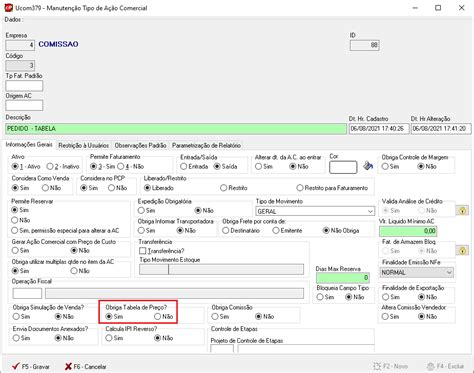
Task: Click the Dt. Hr Alteração date field
Action: tap(441, 129)
